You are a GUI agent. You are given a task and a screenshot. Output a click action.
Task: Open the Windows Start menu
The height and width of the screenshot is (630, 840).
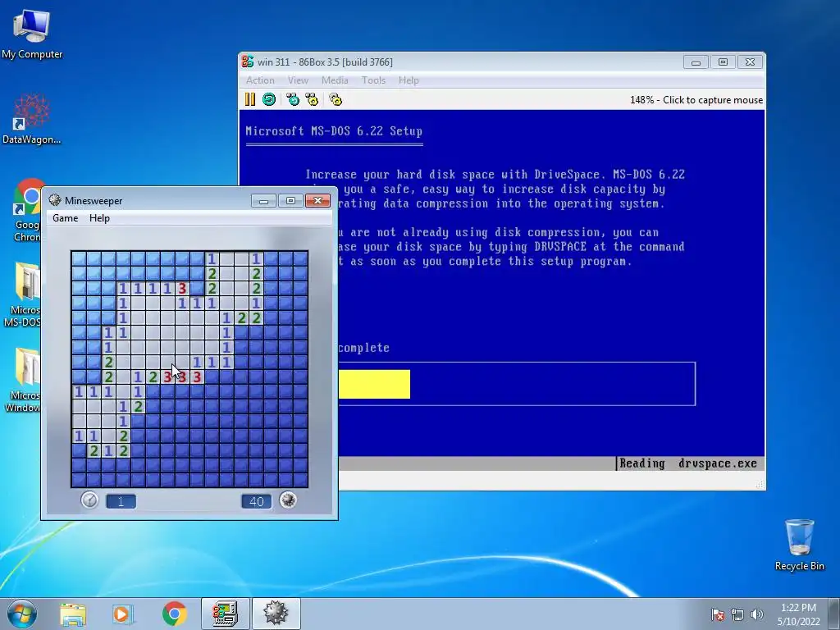(22, 614)
